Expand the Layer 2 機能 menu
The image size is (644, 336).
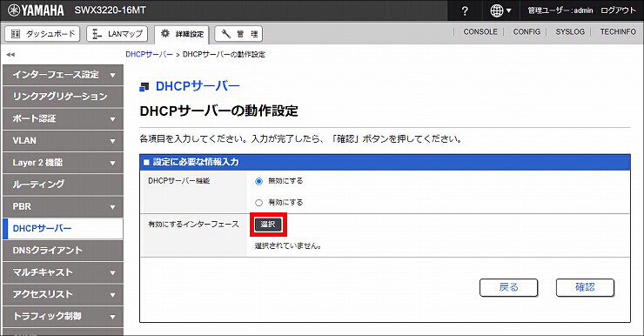tap(63, 163)
